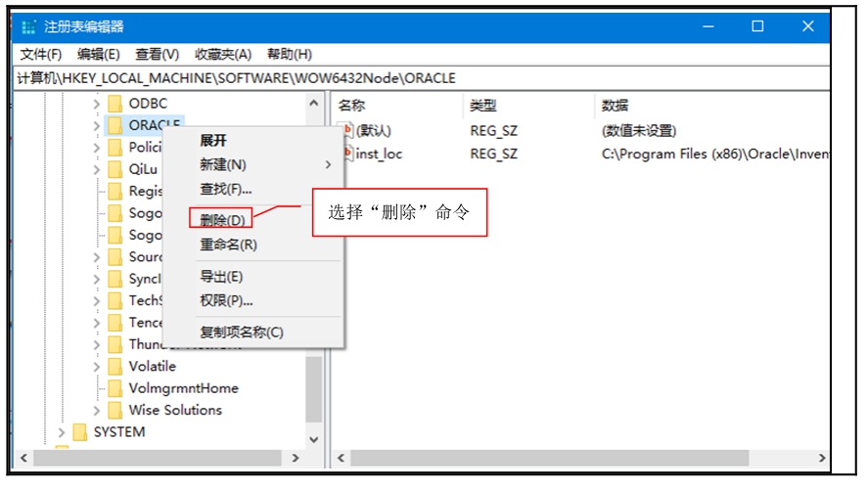
Task: Open the 文件(F) menu
Action: (41, 54)
